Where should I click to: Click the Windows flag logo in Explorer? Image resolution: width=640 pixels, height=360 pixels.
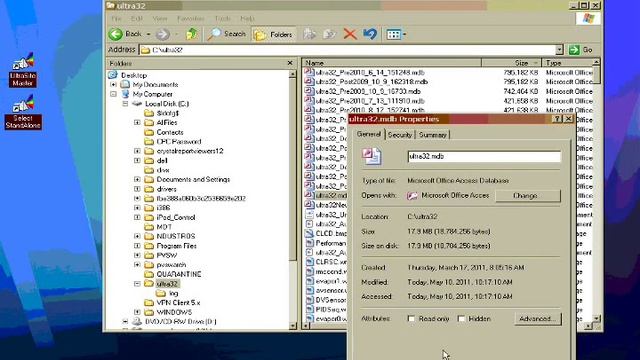[588, 19]
